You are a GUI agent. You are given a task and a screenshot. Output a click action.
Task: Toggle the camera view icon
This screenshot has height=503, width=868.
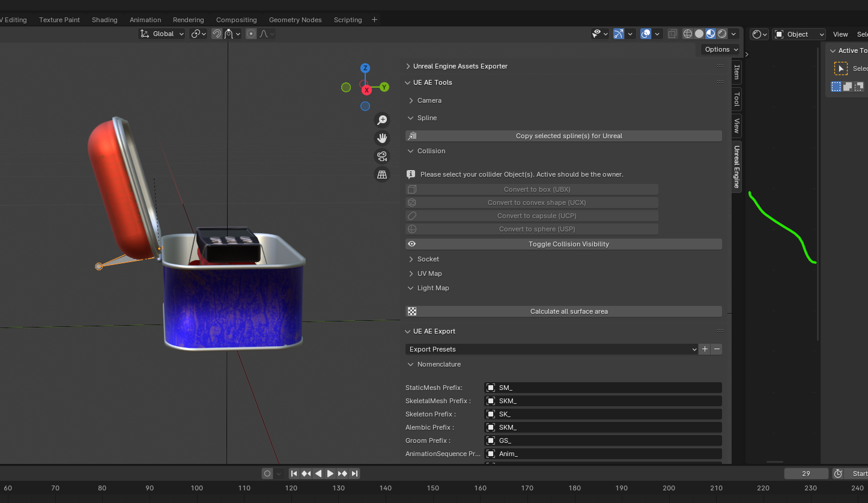point(381,156)
